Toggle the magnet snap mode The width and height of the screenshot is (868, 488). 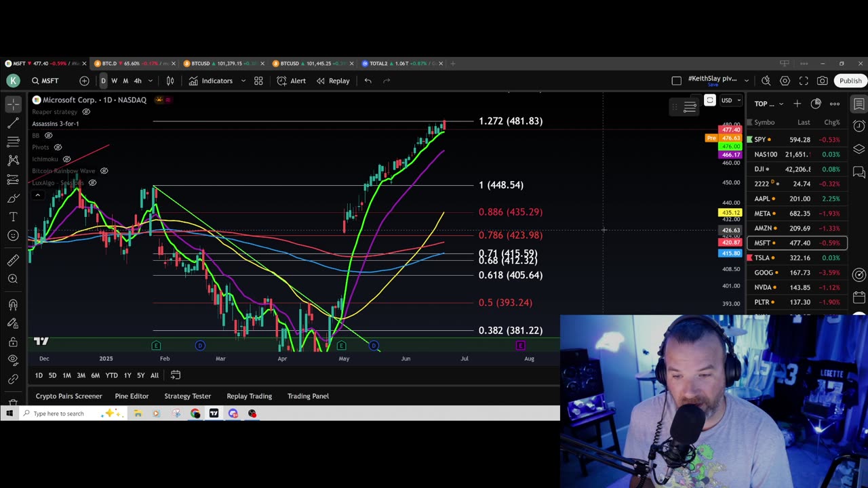(13, 304)
